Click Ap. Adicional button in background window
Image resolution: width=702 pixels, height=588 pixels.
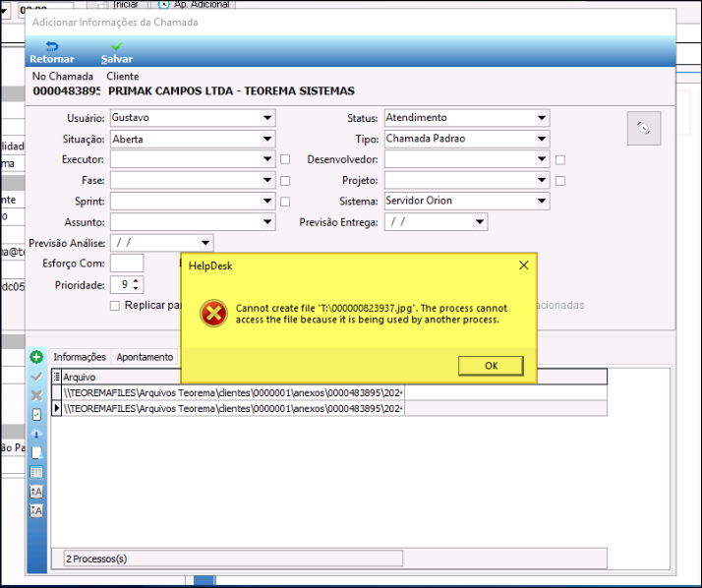(x=196, y=4)
